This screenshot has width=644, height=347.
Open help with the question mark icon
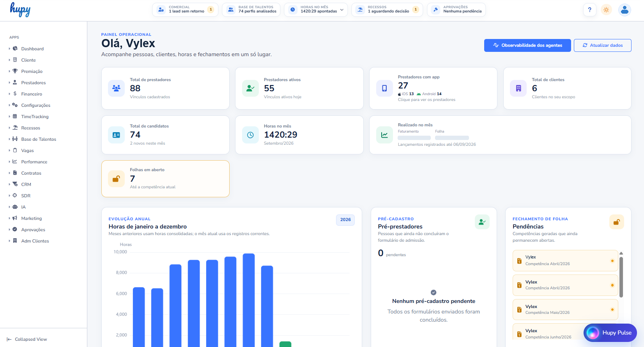point(590,10)
